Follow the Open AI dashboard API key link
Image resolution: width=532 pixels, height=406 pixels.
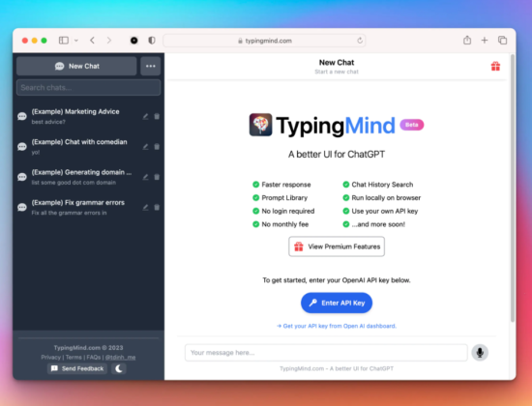pyautogui.click(x=337, y=326)
